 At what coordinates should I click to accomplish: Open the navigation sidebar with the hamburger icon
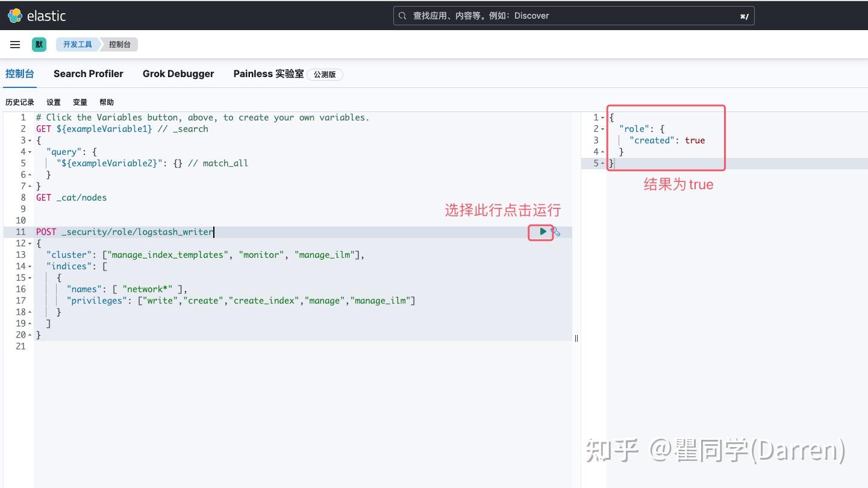pos(14,44)
